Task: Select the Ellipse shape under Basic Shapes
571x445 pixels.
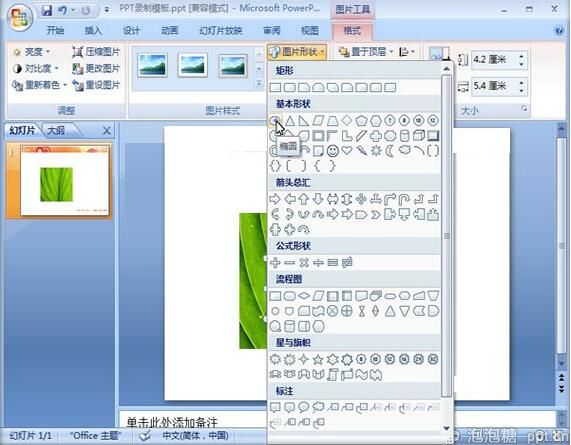Action: click(x=275, y=120)
